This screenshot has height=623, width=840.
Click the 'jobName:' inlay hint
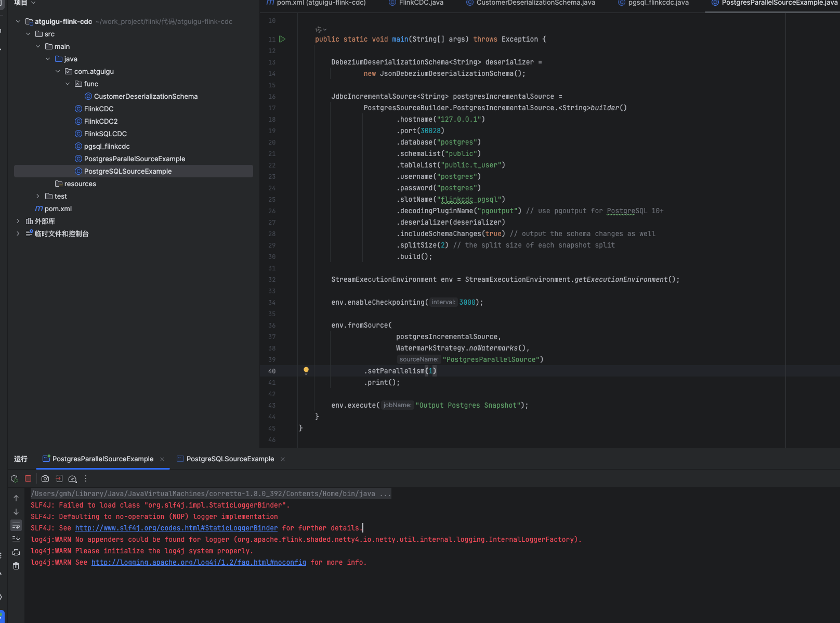click(x=397, y=405)
